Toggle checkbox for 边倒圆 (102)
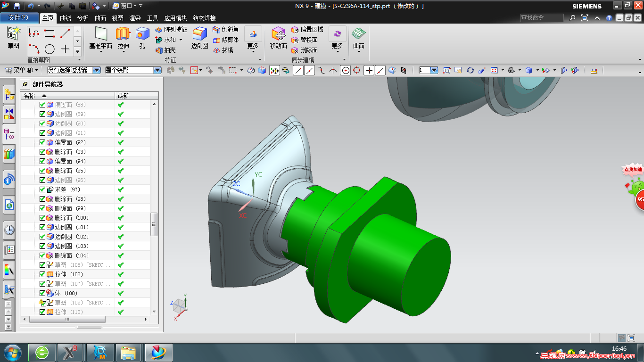 pyautogui.click(x=42, y=237)
